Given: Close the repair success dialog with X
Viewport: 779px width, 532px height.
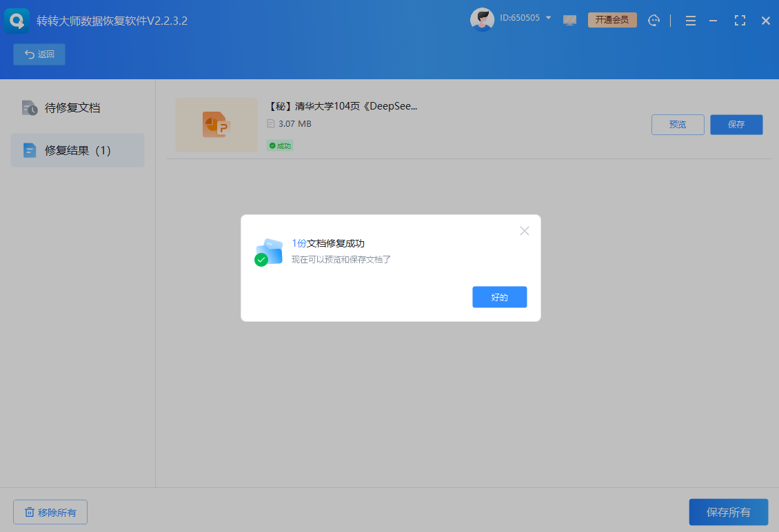Looking at the screenshot, I should click(525, 231).
